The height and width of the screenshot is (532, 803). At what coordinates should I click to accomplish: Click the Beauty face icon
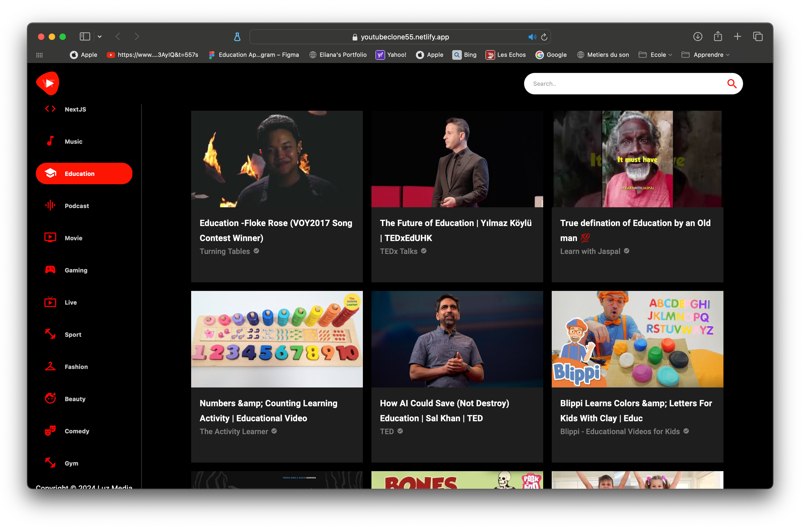click(x=50, y=398)
